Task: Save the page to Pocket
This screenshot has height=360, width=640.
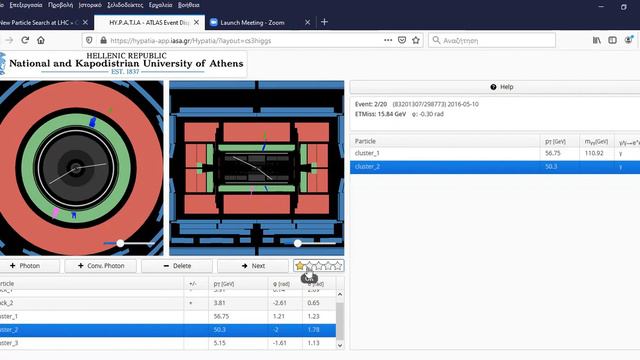Action: pos(402,40)
